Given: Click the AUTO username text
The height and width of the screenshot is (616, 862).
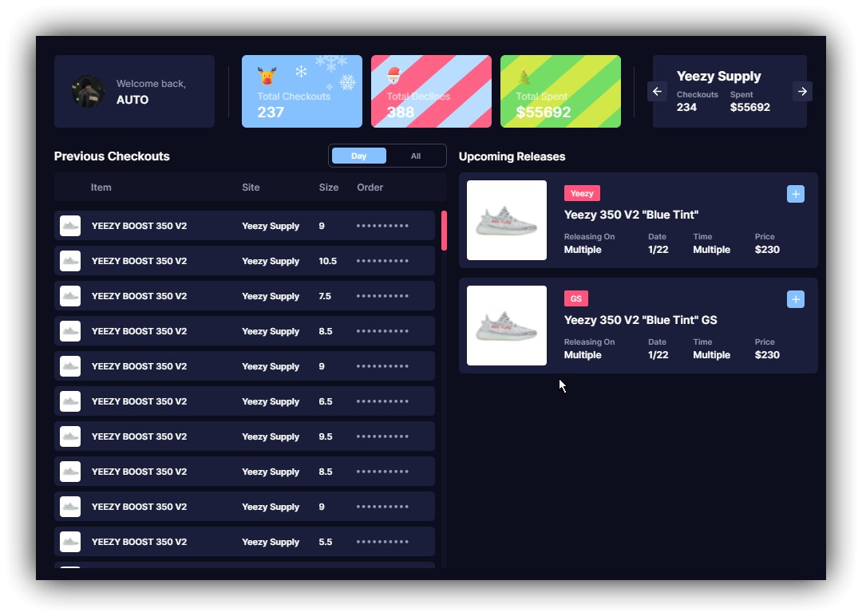Looking at the screenshot, I should point(132,100).
